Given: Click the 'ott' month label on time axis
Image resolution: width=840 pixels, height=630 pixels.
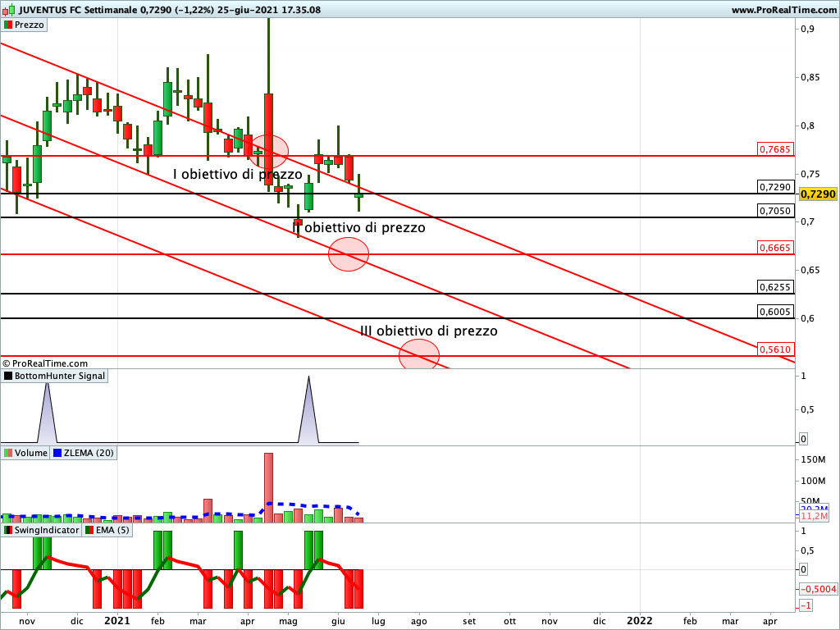Looking at the screenshot, I should click(x=509, y=622).
